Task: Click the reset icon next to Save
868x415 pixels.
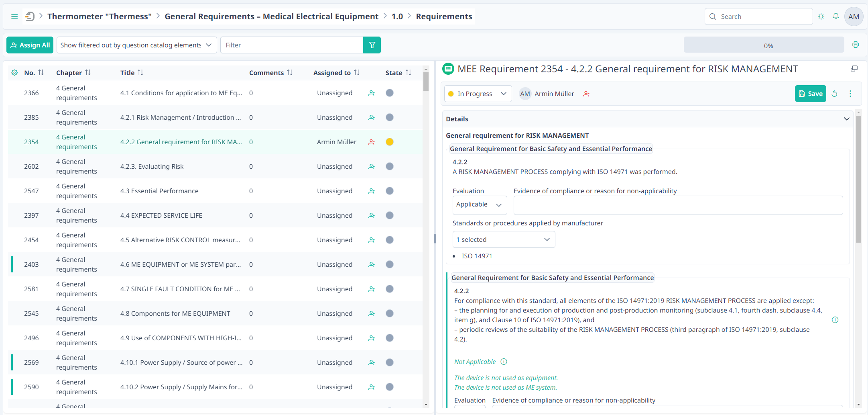Action: tap(835, 94)
